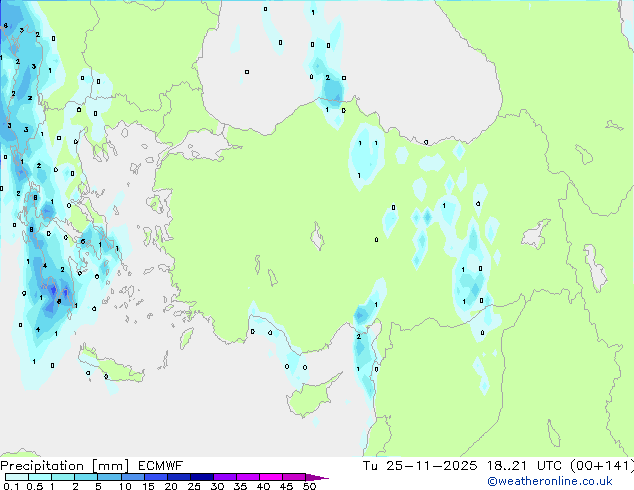Click the legend scale label '0.1'
Image resolution: width=634 pixels, height=490 pixels.
point(11,486)
